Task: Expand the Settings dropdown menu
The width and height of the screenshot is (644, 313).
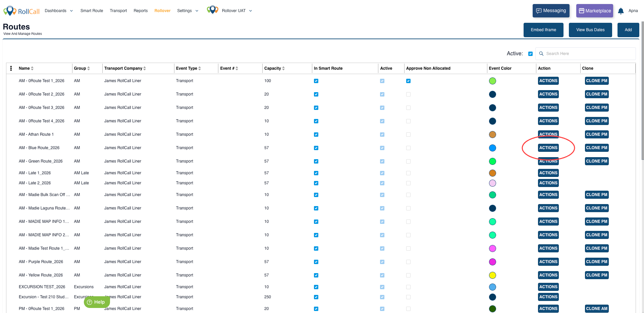Action: [x=187, y=11]
